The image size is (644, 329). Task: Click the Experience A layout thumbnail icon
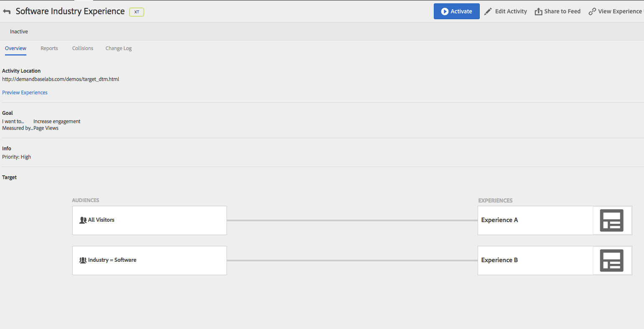[x=612, y=220]
